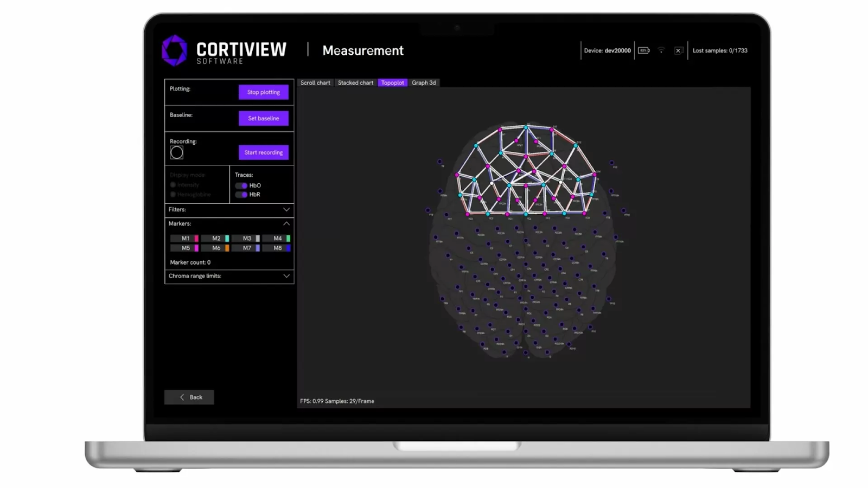This screenshot has height=488, width=868.
Task: Click the M4 green color swatch
Action: point(289,238)
